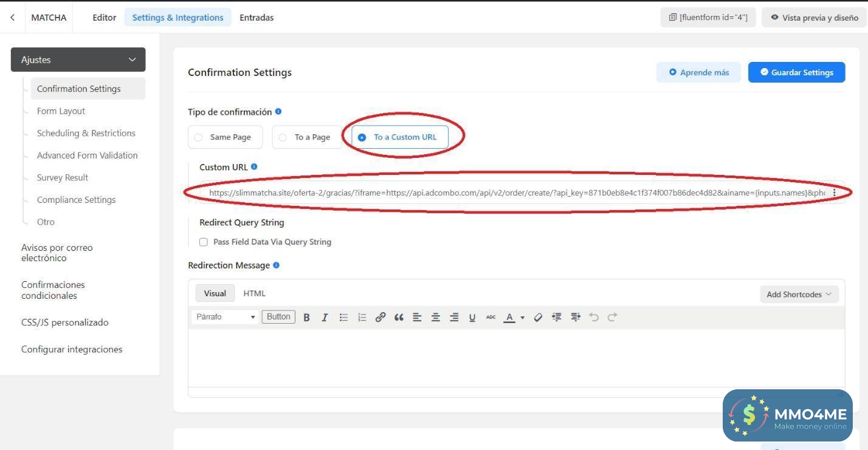The image size is (868, 450).
Task: Switch to the HTML editor tab
Action: coord(254,293)
